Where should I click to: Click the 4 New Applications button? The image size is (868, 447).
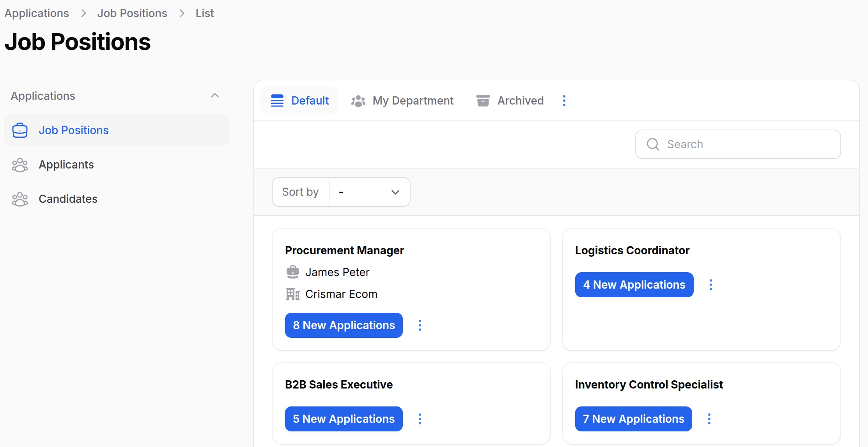[x=634, y=285]
